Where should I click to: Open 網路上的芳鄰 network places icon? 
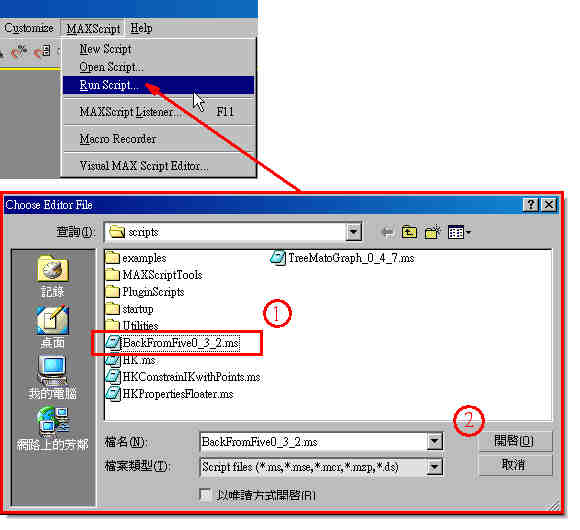53,428
